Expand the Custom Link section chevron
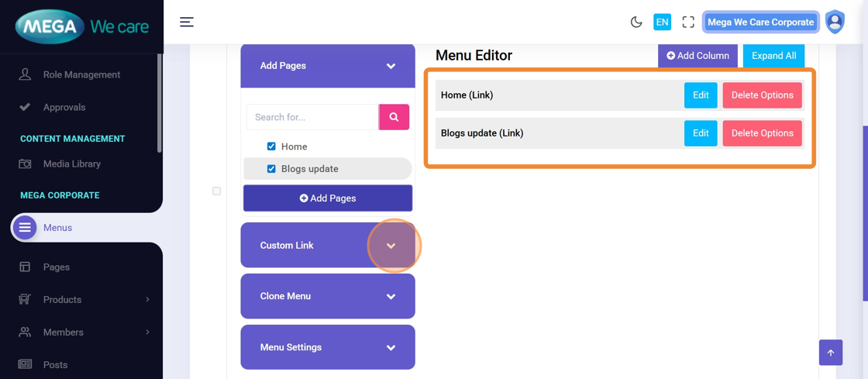The image size is (868, 379). (x=391, y=246)
